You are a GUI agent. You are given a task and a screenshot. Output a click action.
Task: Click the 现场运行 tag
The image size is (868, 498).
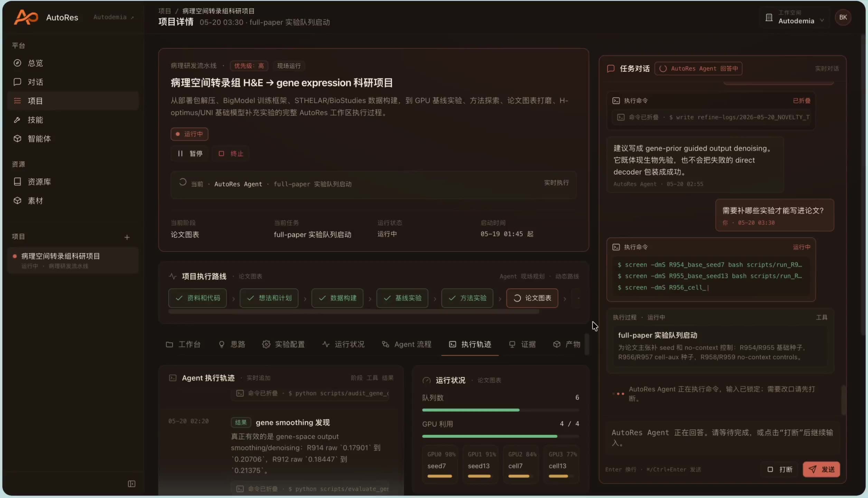click(x=289, y=66)
